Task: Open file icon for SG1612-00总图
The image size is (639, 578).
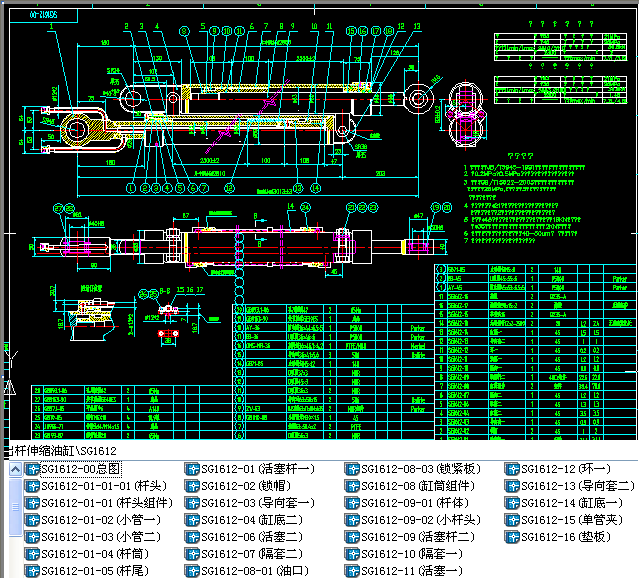Action: pos(32,469)
